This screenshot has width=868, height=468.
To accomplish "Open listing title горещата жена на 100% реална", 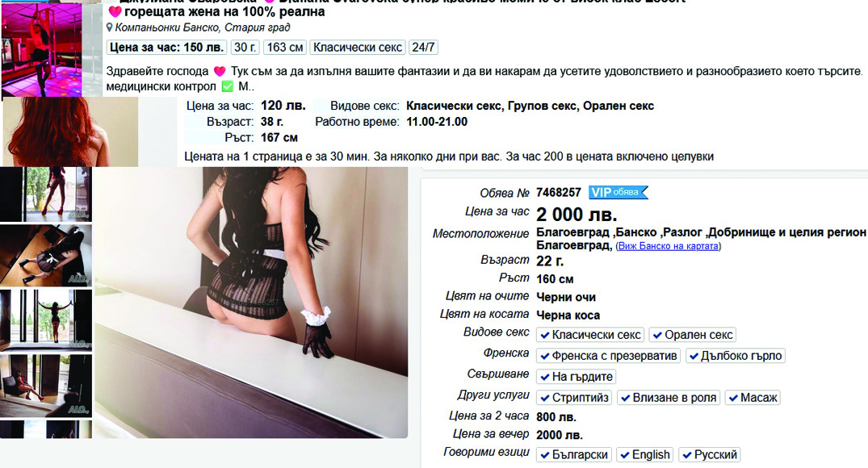I will point(224,11).
